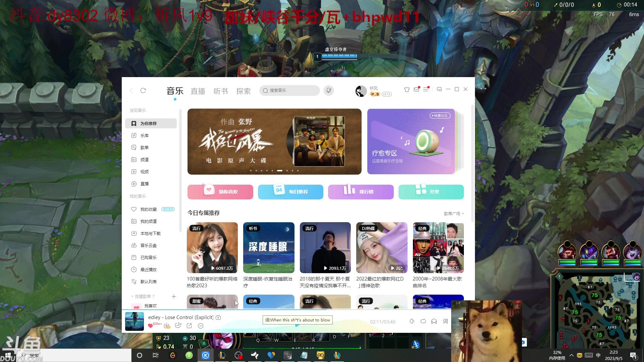Go back using the left arrow
The height and width of the screenshot is (362, 644).
coord(131,90)
